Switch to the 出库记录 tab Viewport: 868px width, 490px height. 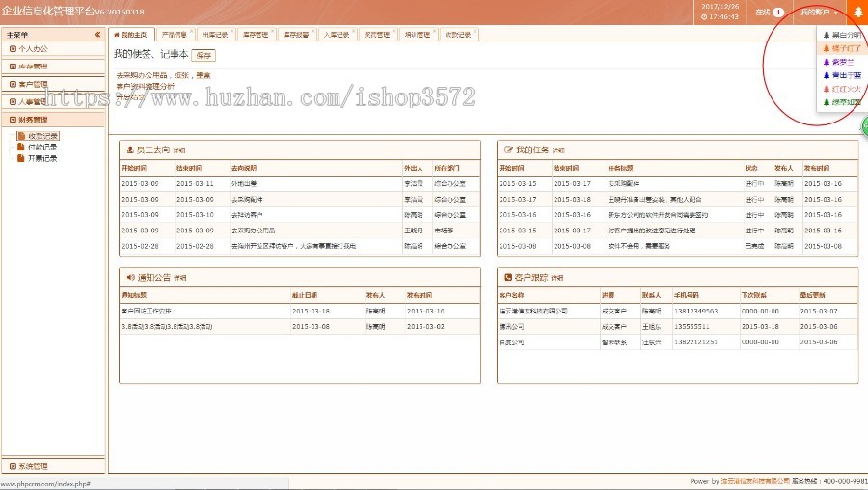215,35
